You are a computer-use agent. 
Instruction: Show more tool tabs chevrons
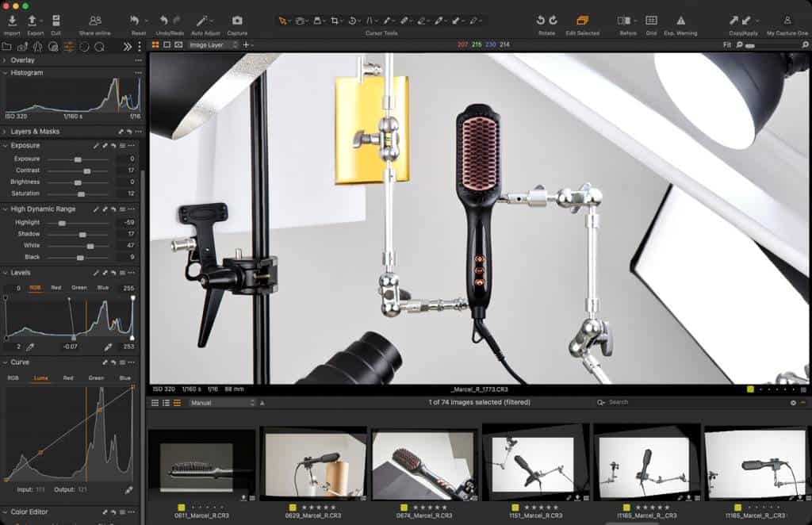tap(128, 47)
